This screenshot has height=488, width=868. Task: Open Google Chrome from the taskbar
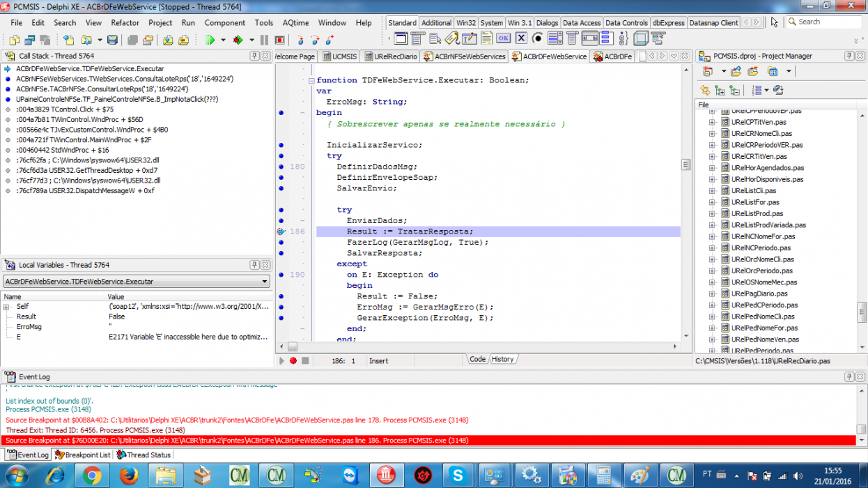pos(92,475)
